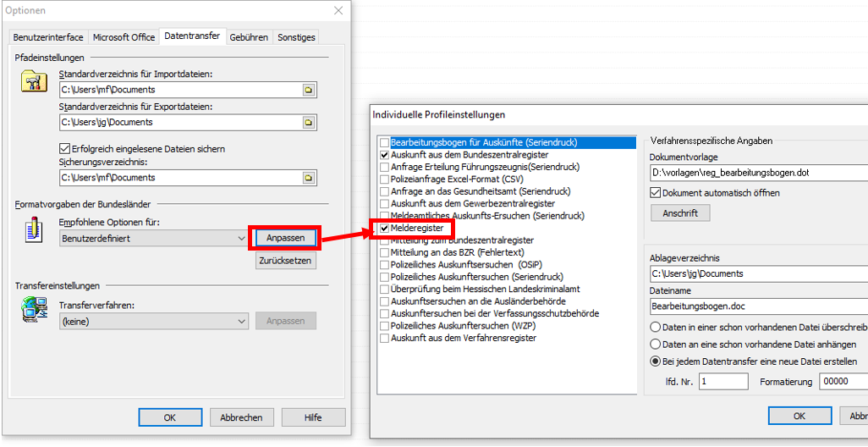868x447 pixels.
Task: Browse folder for Sicherungsverzeichnis path
Action: pos(310,178)
